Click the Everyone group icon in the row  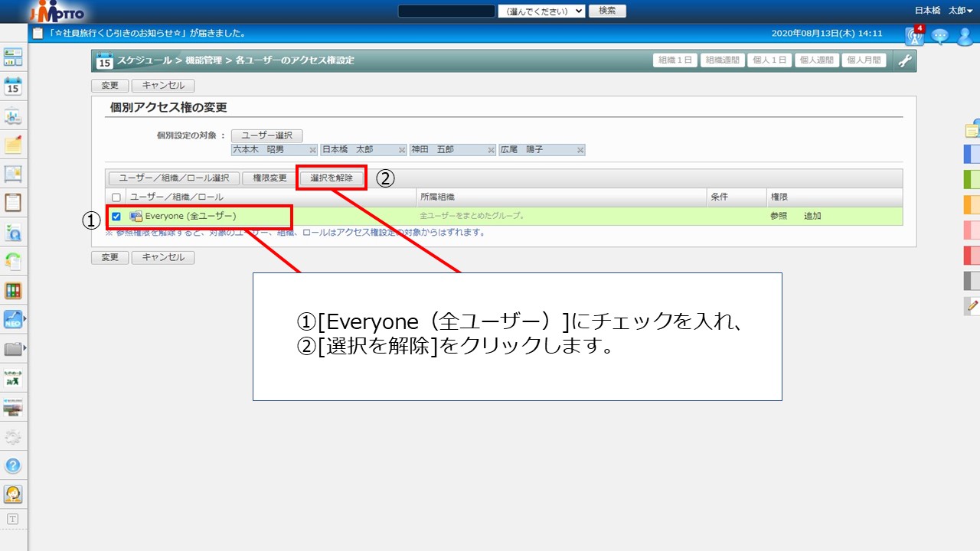[x=136, y=217]
